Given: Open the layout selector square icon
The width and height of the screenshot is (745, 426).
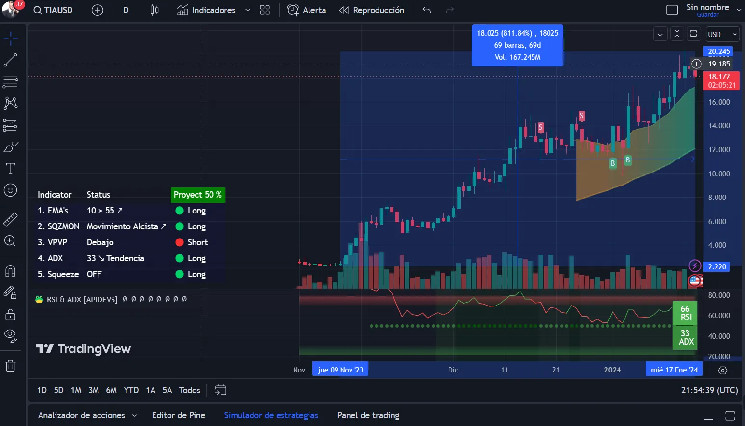Looking at the screenshot, I should [671, 10].
